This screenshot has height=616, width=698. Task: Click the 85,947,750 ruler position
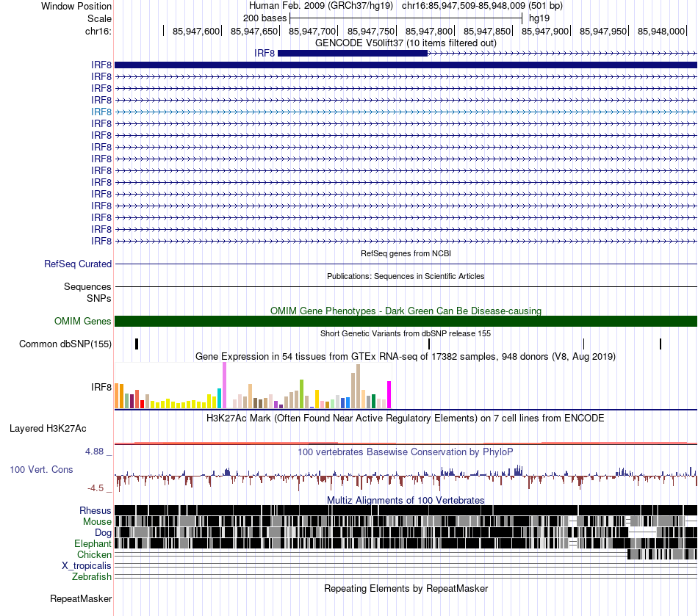click(371, 31)
